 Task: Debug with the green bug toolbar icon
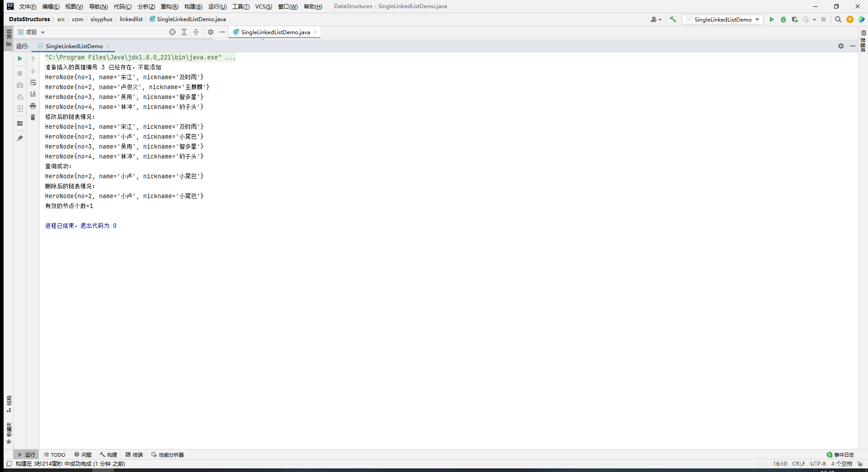[x=783, y=19]
